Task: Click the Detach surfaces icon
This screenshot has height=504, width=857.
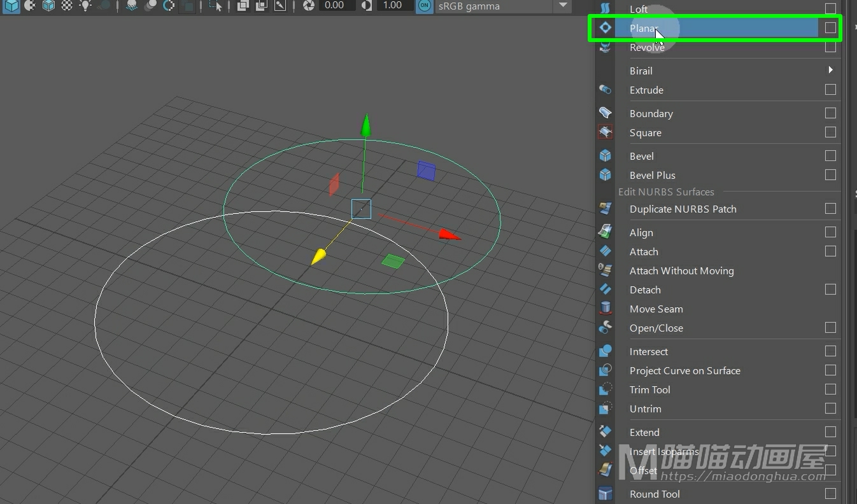Action: click(x=605, y=290)
